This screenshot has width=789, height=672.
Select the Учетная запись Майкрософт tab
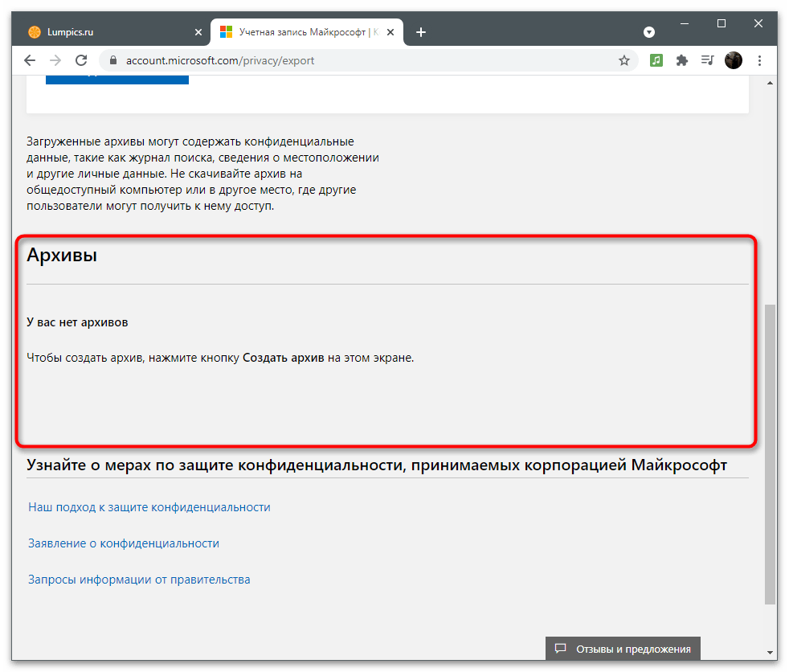(x=307, y=32)
